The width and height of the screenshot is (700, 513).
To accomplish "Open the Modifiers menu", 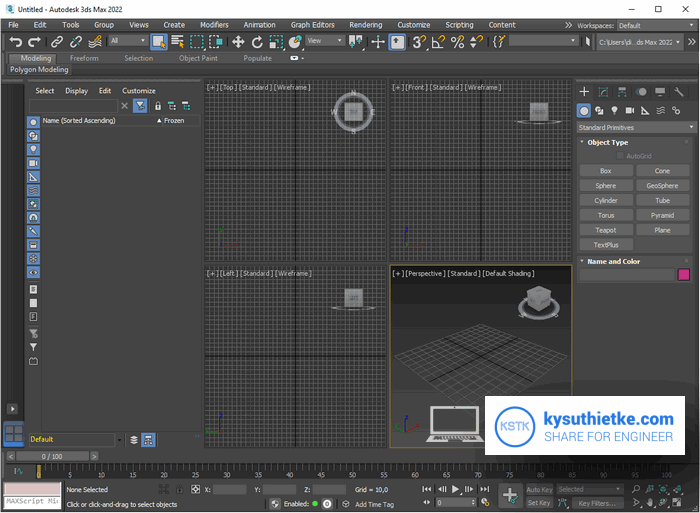I will coord(214,25).
